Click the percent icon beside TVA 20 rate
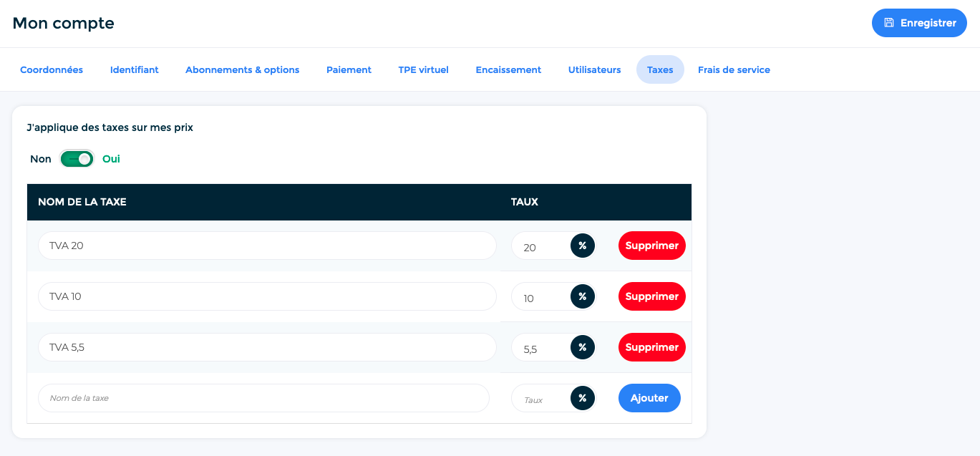This screenshot has height=456, width=980. pos(582,246)
